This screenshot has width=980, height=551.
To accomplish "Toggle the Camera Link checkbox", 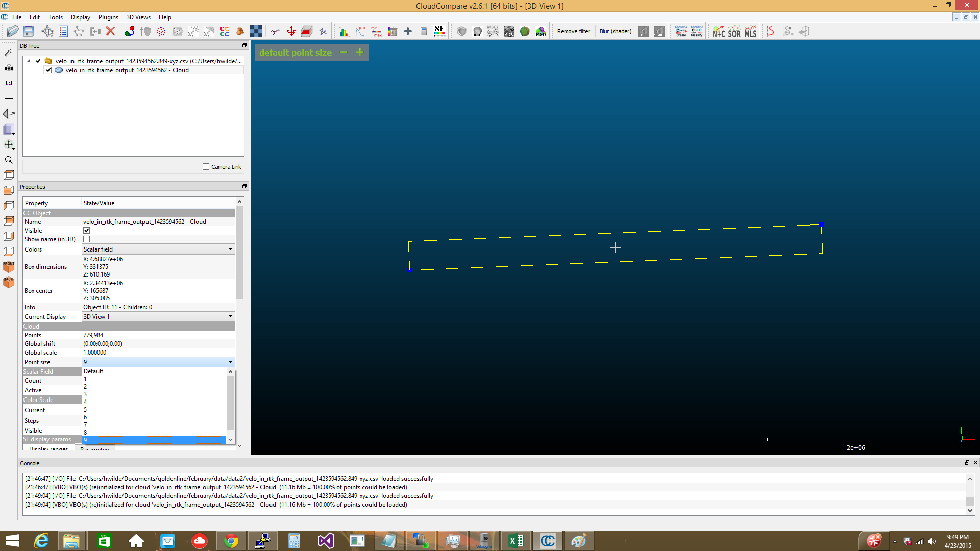I will 206,166.
